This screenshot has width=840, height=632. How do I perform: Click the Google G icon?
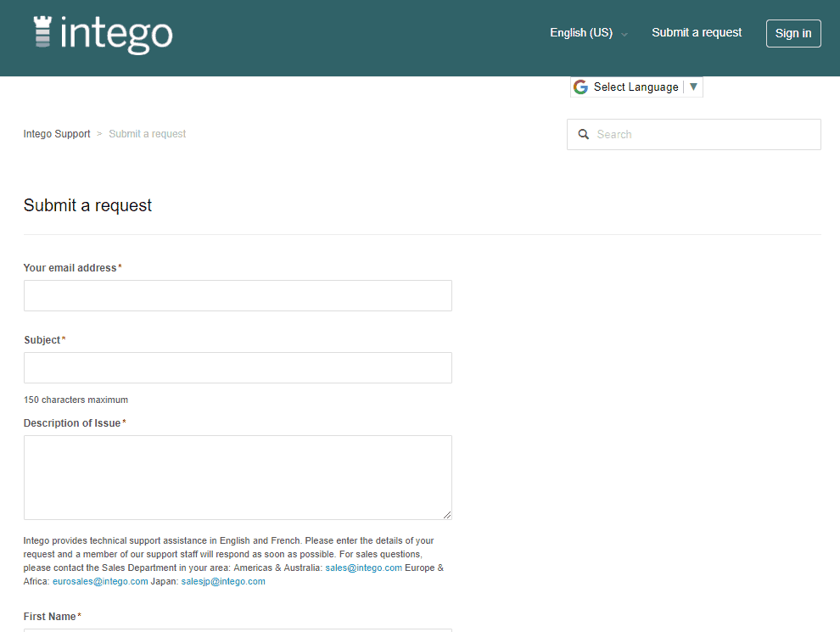[x=580, y=87]
